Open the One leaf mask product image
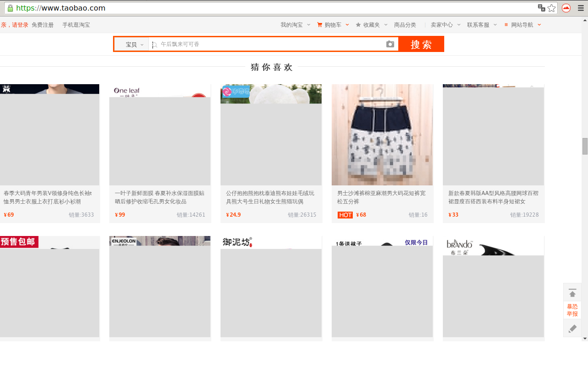Screen dimensions: 588x368 [x=160, y=135]
